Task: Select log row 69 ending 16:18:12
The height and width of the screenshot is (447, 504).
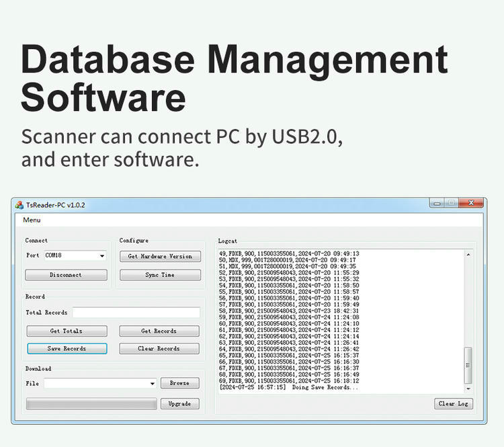Action: point(289,381)
